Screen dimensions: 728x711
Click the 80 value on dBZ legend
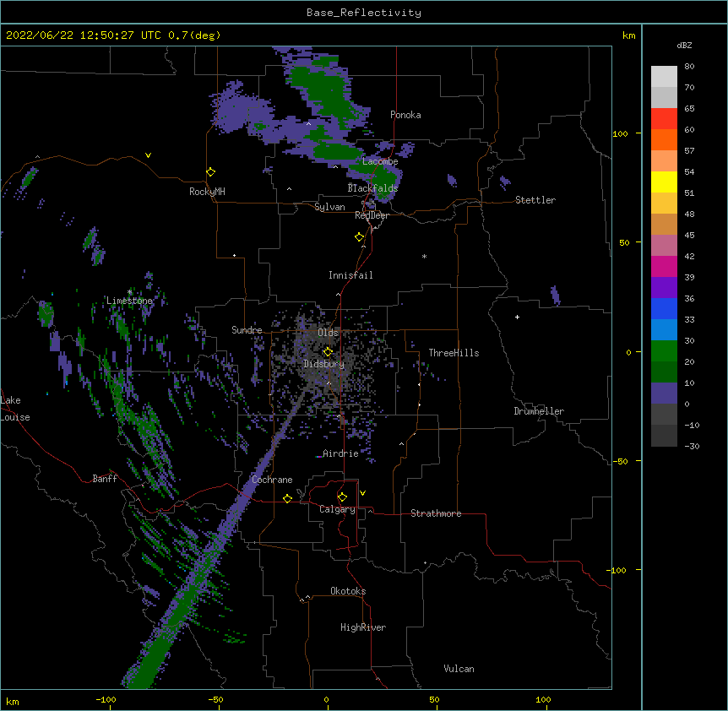pos(689,67)
